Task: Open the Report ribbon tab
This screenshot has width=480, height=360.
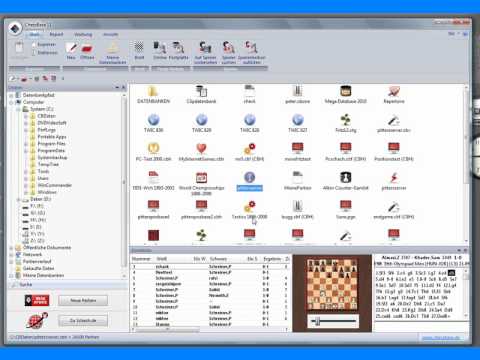Action: pos(56,34)
